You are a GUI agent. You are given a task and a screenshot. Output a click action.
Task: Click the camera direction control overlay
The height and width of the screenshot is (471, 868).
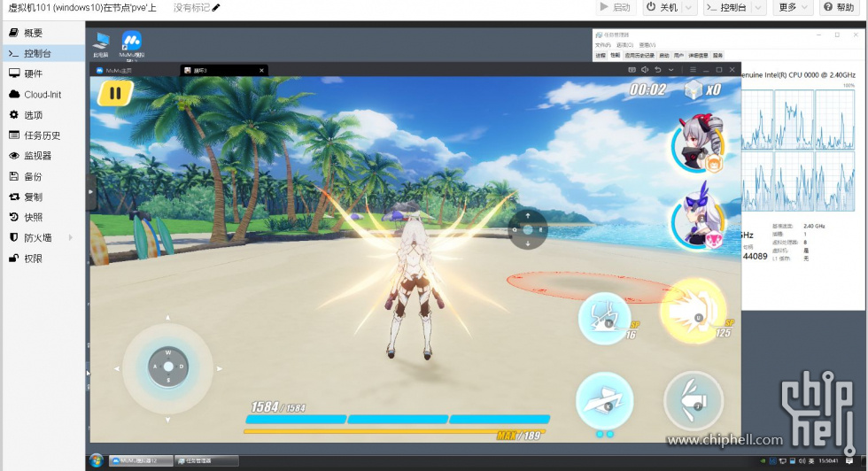point(528,229)
